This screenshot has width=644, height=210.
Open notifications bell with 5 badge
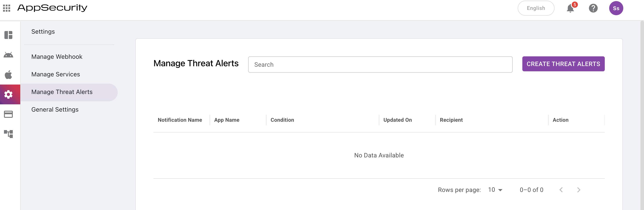[x=570, y=8]
